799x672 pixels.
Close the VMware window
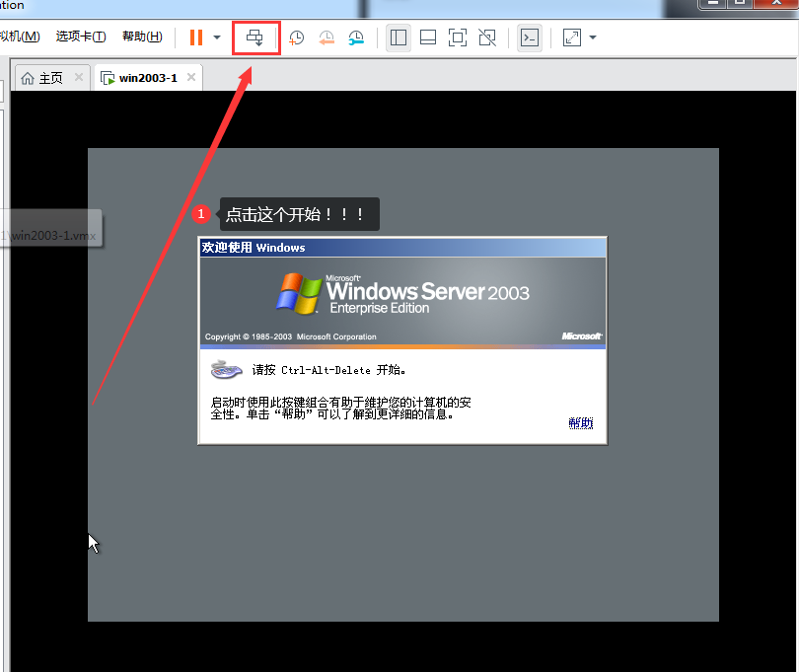776,4
